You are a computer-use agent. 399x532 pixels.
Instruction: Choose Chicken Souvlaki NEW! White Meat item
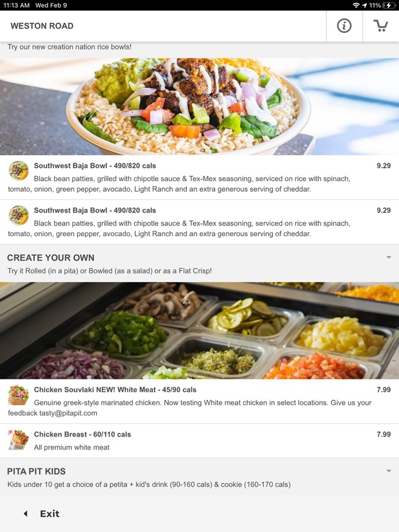[199, 401]
